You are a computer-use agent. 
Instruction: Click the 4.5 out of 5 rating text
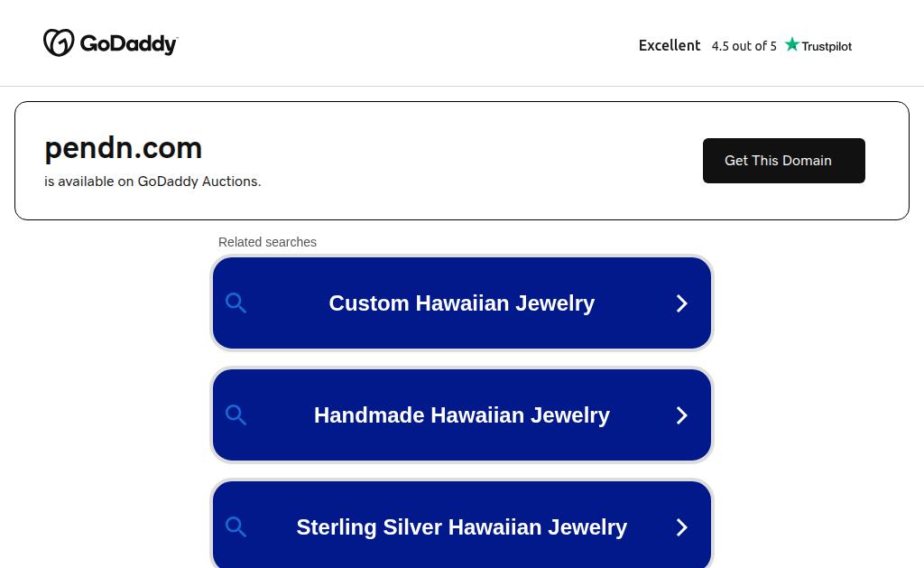pos(744,46)
